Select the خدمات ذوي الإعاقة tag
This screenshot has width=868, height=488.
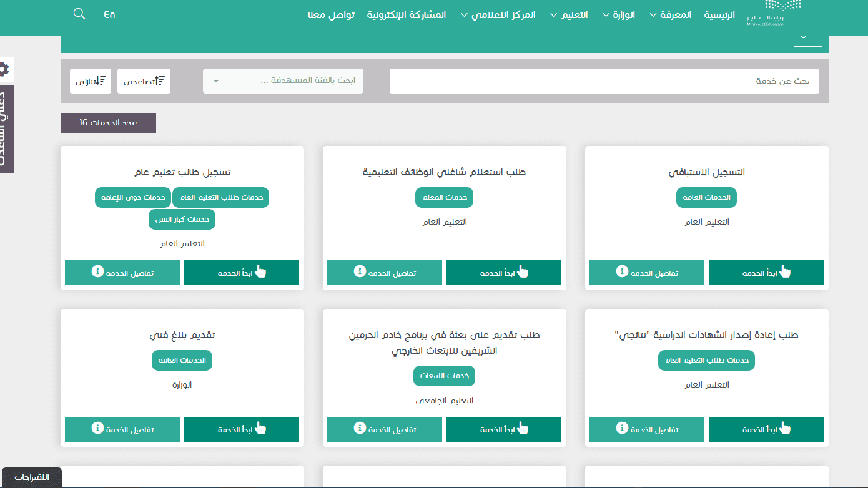(x=132, y=198)
